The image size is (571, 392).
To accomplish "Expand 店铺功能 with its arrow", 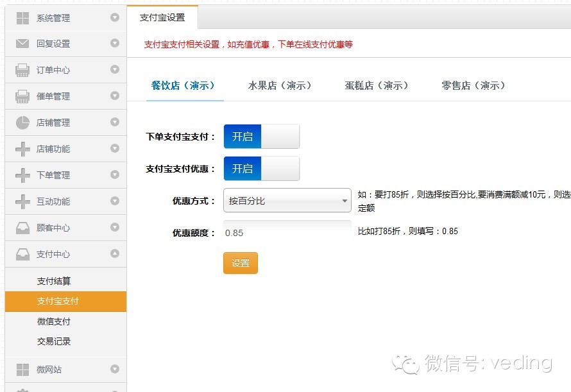I will click(115, 148).
